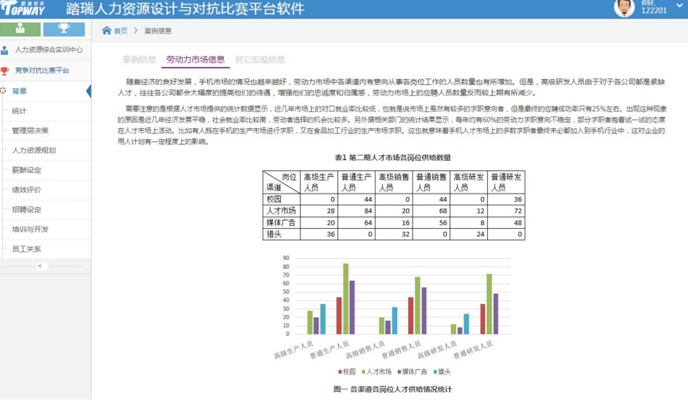Go to 人力资源规划 in the sidebar

[34, 150]
